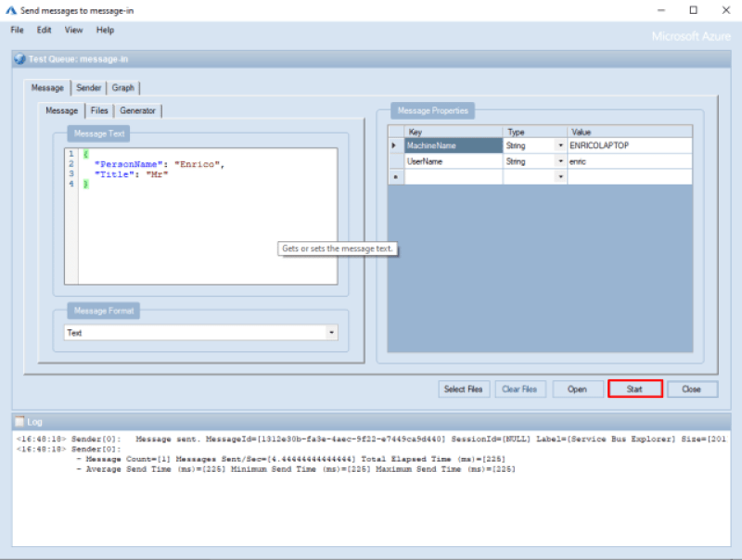Click the Close button next to Start
The width and height of the screenshot is (742, 560).
691,389
